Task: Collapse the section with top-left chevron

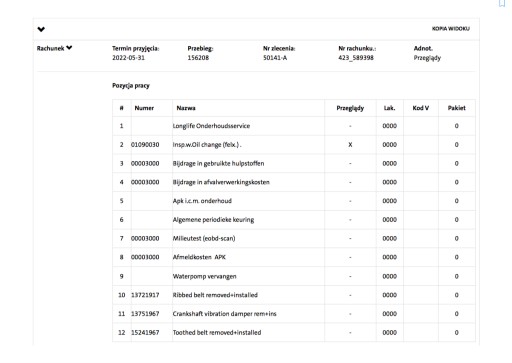Action: point(41,29)
